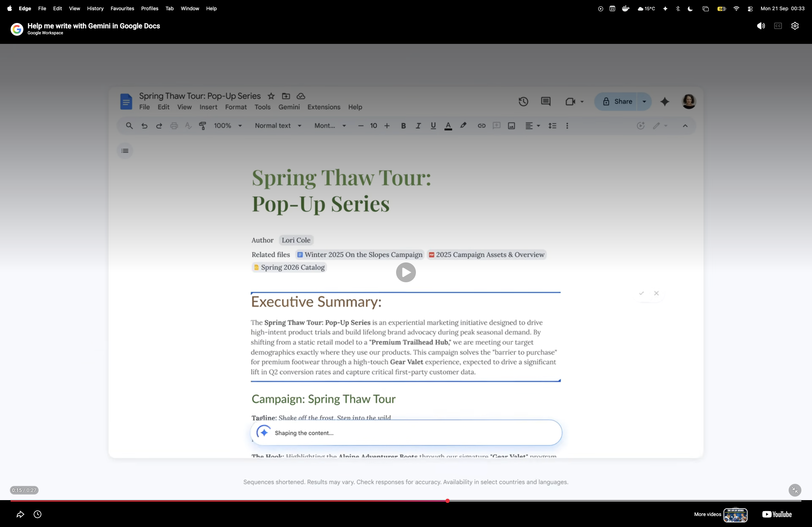The height and width of the screenshot is (527, 812).
Task: Click the video progress bar scrubber
Action: pos(447,501)
